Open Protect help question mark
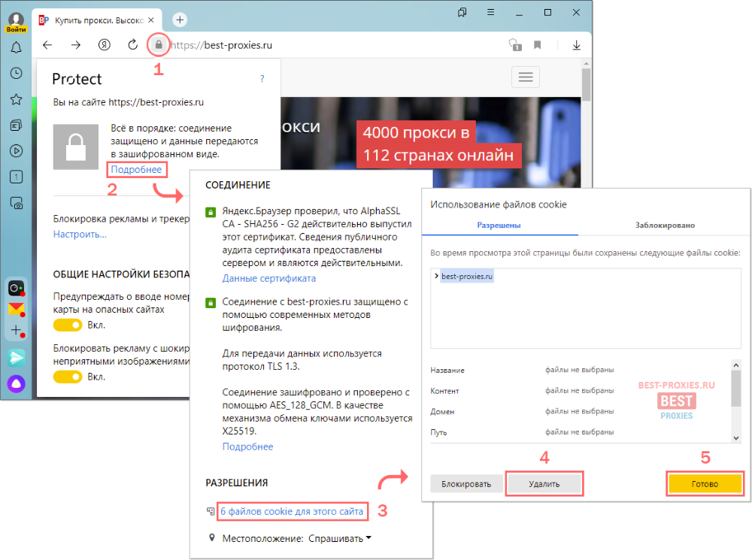Screen dimensions: 752x560 (262, 79)
